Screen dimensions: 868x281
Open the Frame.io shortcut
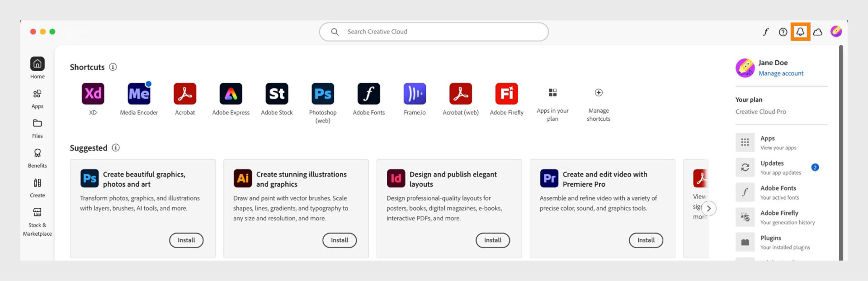point(415,94)
